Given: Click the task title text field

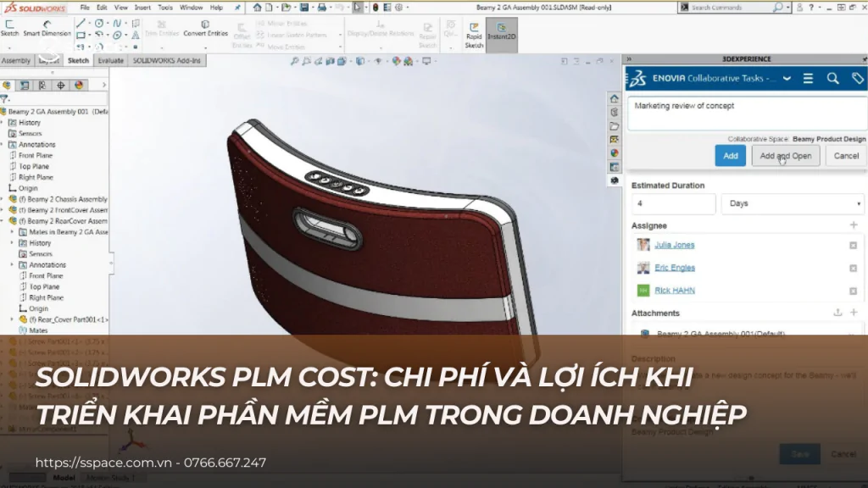Looking at the screenshot, I should (x=748, y=114).
